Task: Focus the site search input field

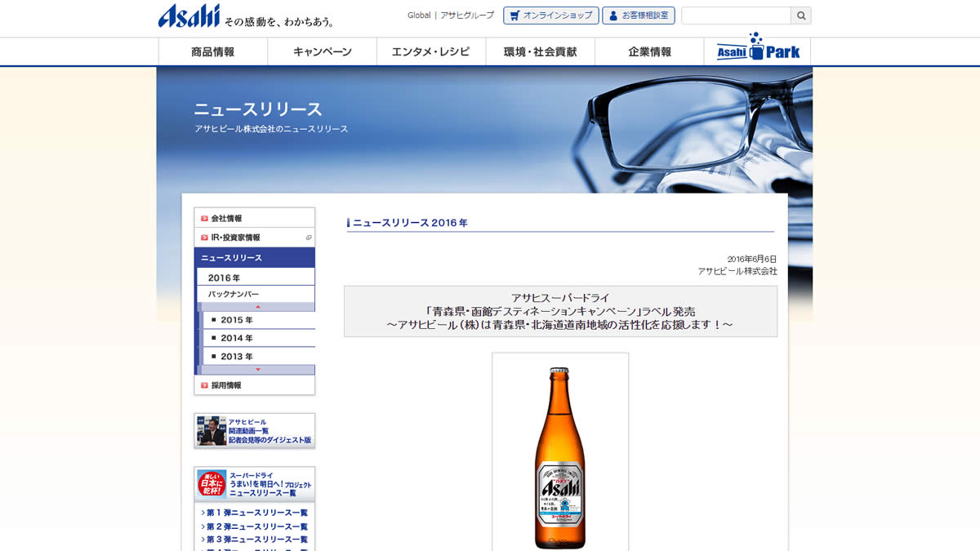Action: (x=736, y=16)
